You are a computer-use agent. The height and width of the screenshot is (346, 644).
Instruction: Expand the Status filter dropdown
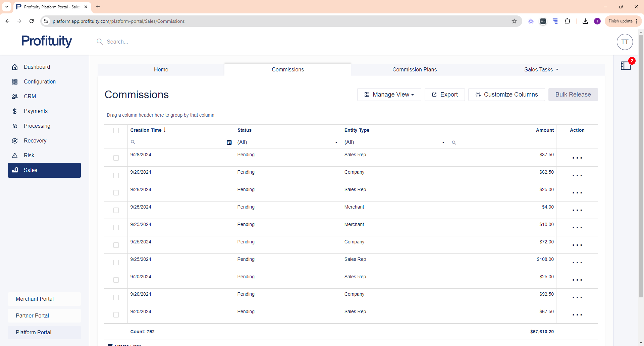336,142
